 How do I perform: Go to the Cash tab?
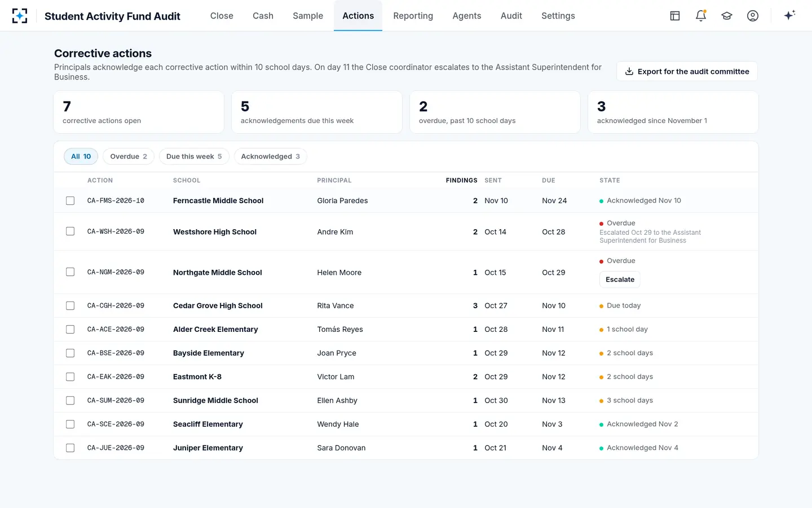(x=263, y=16)
